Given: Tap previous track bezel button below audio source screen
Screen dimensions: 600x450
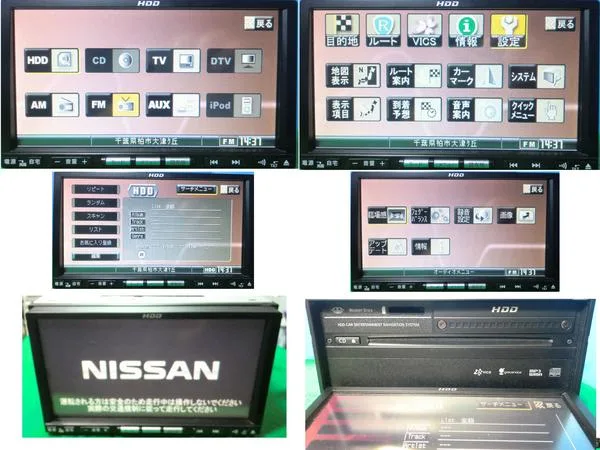Looking at the screenshot, I should [x=214, y=162].
